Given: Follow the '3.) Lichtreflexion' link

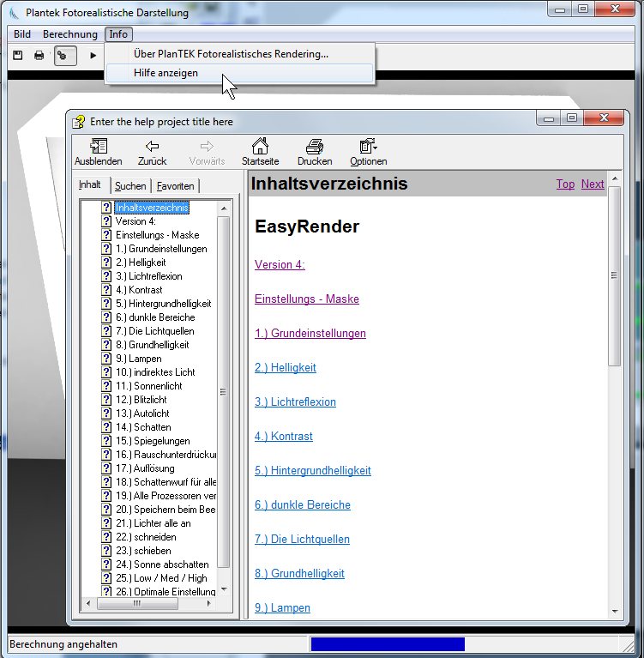Looking at the screenshot, I should coord(295,401).
